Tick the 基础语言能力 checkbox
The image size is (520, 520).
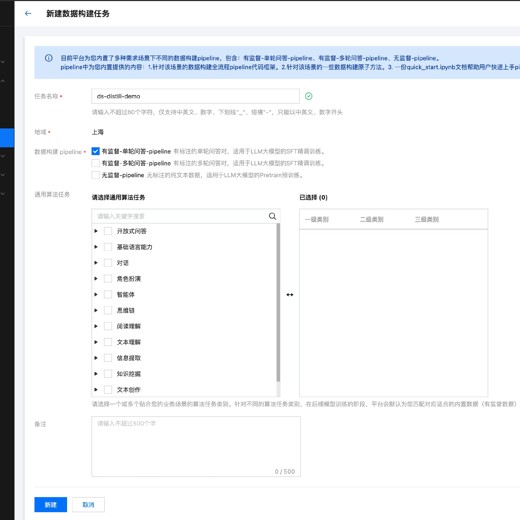pos(108,247)
